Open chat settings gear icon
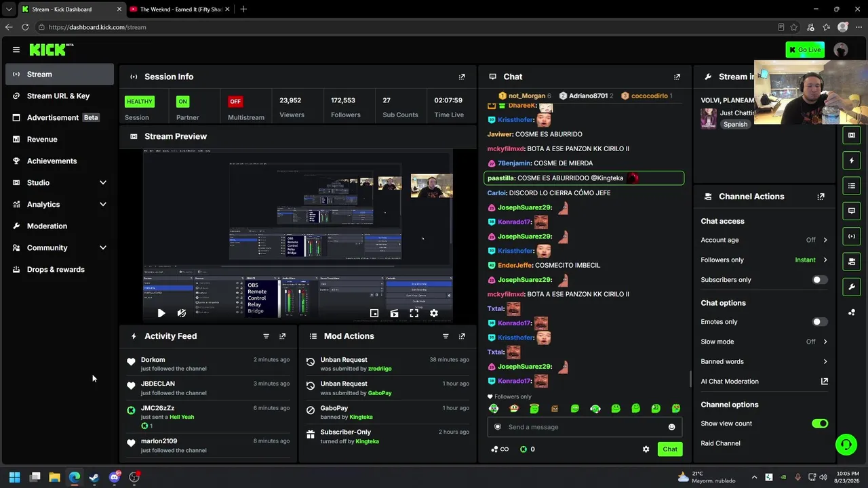 point(646,449)
